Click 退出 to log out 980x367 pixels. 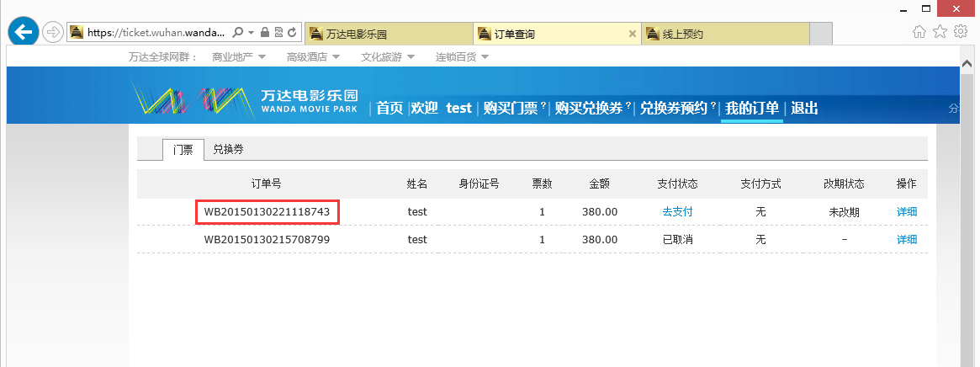coord(804,108)
